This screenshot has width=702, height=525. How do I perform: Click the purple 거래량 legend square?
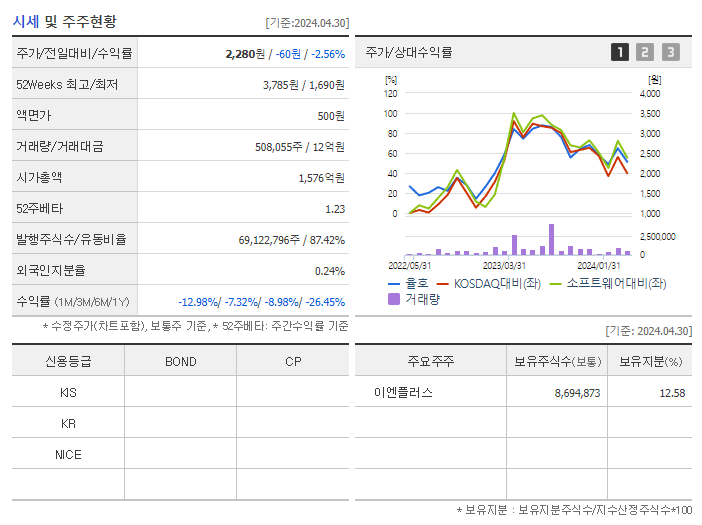(x=394, y=299)
